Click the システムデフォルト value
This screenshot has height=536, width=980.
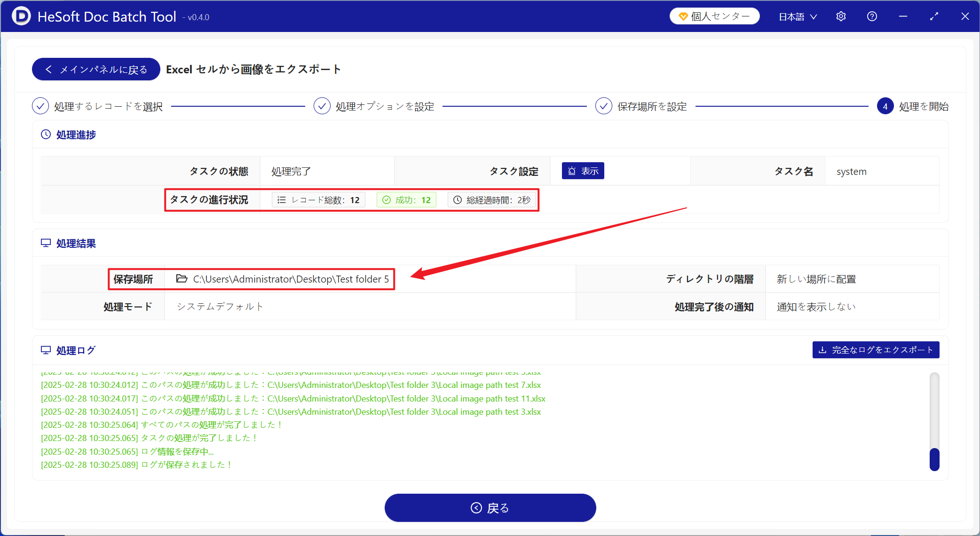[220, 307]
